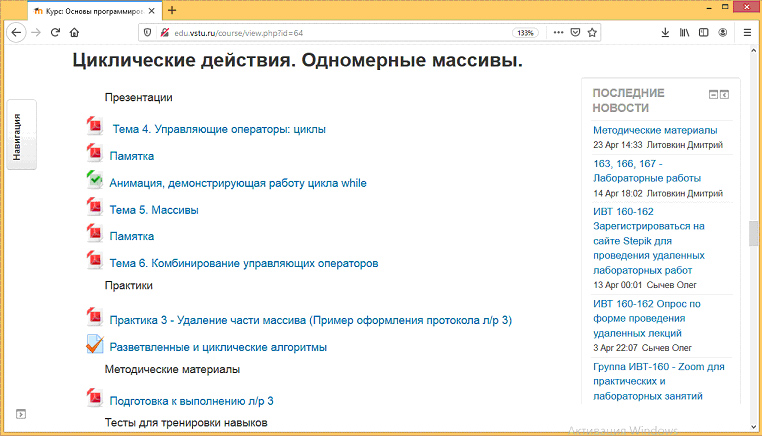Open the Методические материалы news link
The height and width of the screenshot is (436, 762).
[x=655, y=130]
